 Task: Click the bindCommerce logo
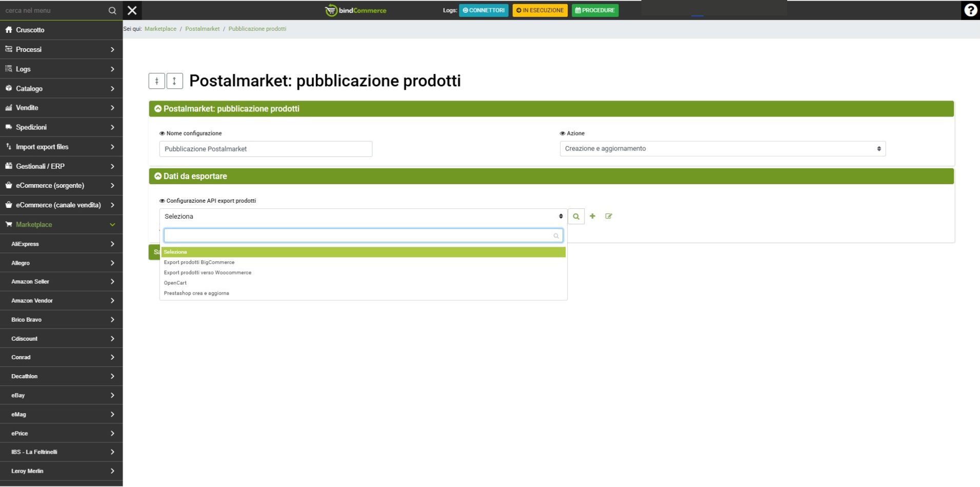[x=356, y=10]
